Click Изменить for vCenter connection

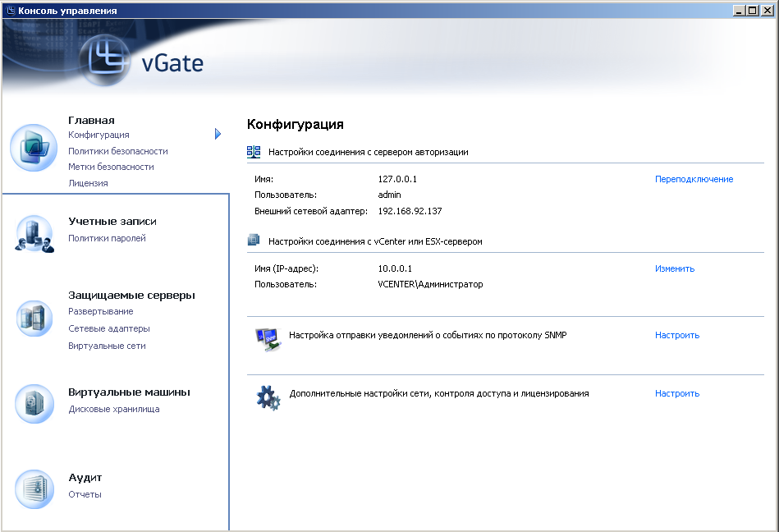pyautogui.click(x=675, y=268)
